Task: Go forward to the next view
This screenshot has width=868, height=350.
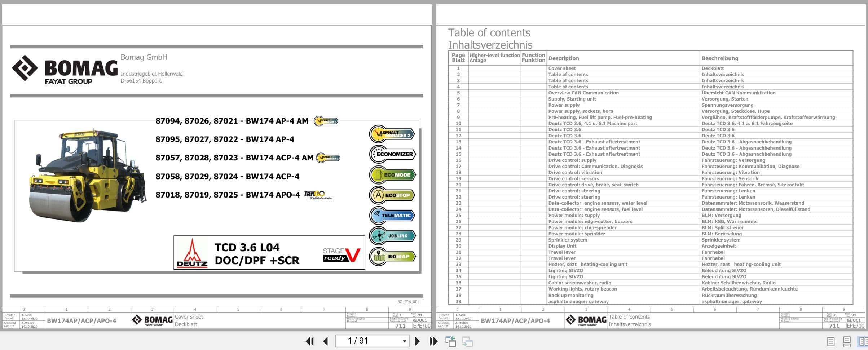Action: click(468, 341)
